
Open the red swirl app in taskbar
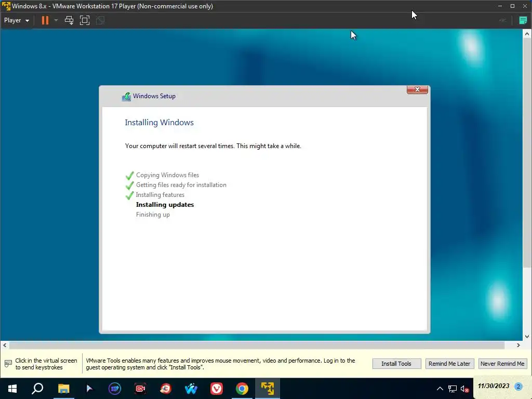(166, 389)
